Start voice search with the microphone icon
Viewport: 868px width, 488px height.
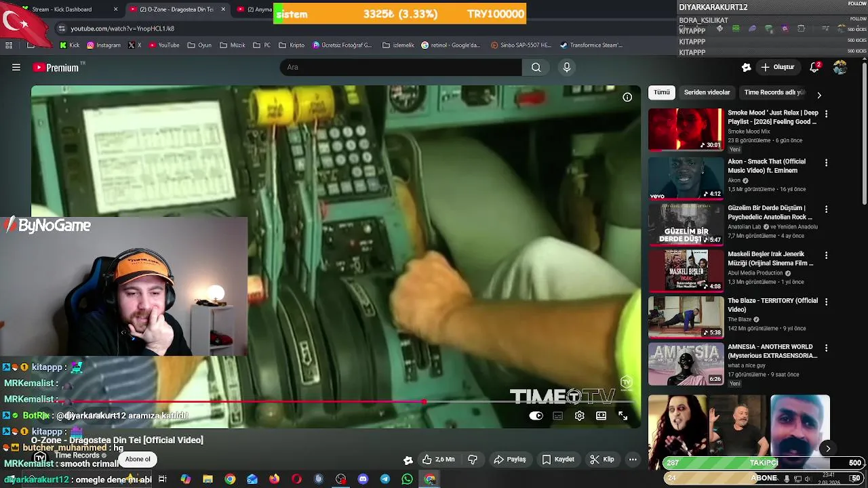click(567, 67)
